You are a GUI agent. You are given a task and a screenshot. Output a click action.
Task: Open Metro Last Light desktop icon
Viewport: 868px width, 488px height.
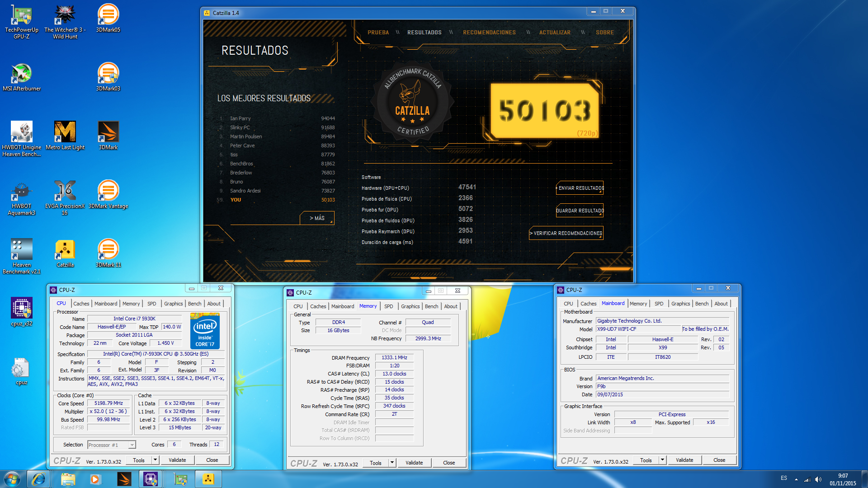point(65,136)
